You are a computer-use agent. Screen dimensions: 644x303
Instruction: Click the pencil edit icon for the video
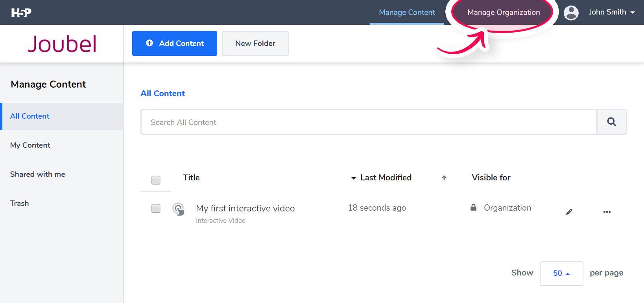(569, 212)
